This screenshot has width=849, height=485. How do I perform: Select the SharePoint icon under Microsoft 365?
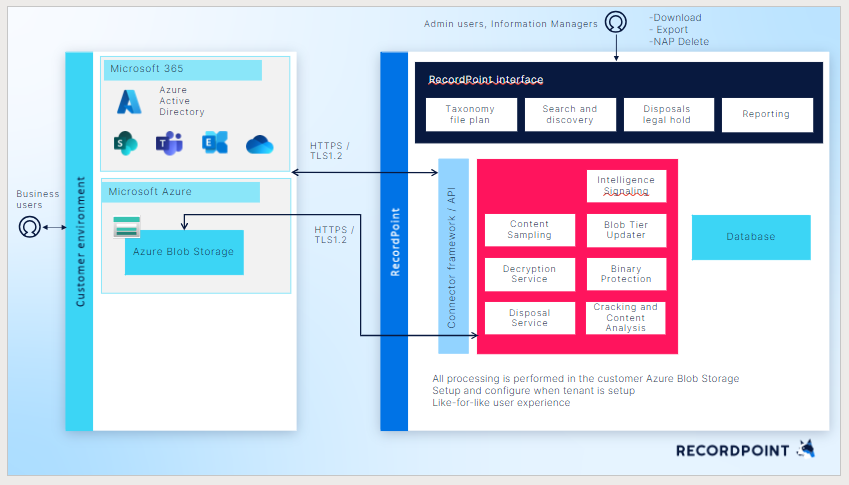click(x=126, y=143)
